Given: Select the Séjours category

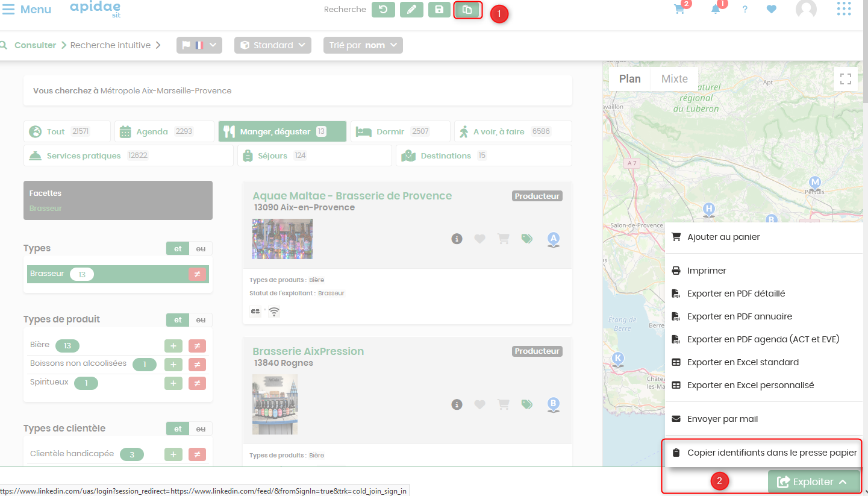Looking at the screenshot, I should tap(314, 155).
